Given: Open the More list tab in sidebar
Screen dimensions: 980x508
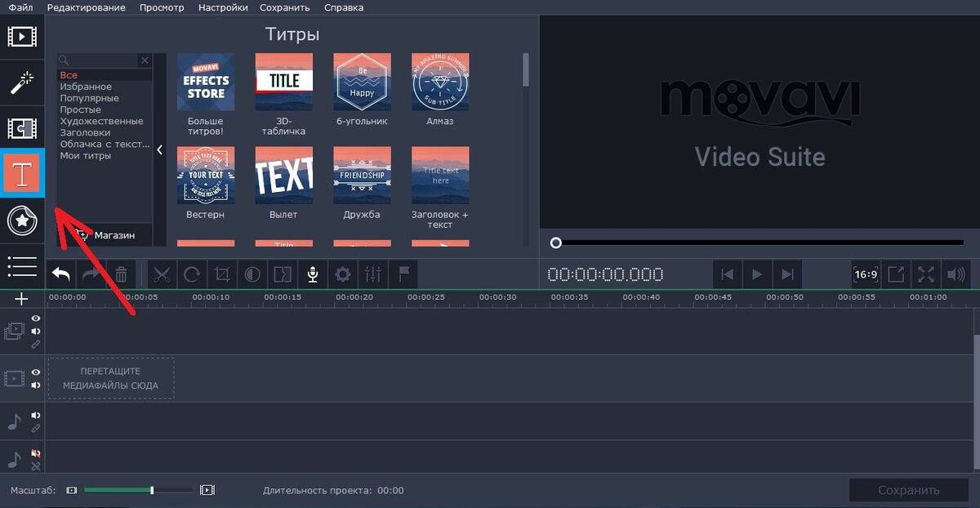Looking at the screenshot, I should (x=22, y=266).
